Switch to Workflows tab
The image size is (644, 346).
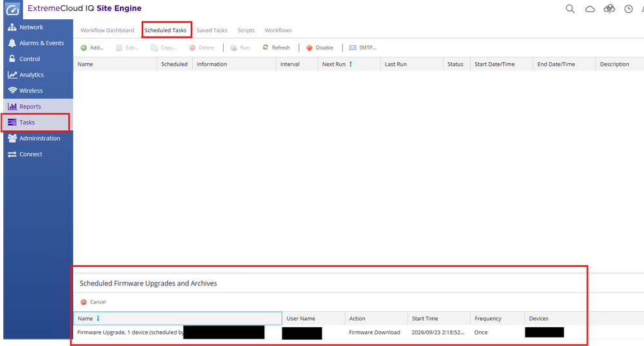coord(278,30)
